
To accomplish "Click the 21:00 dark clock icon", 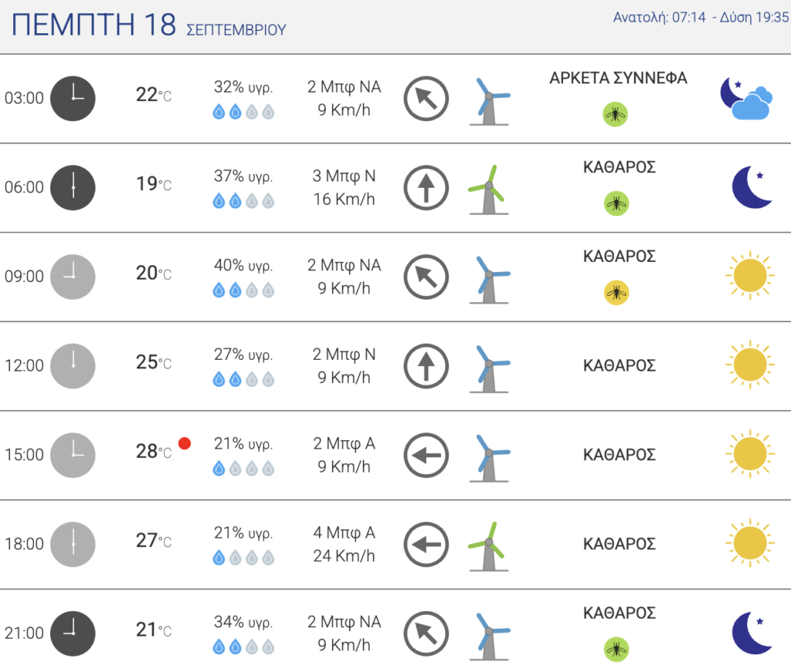I will point(73,633).
